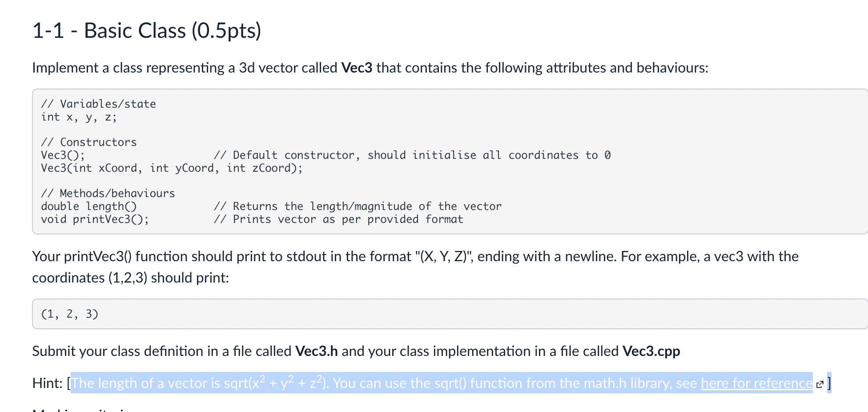The image size is (868, 412).
Task: Click the "void printVec3();" declaration
Action: (95, 219)
